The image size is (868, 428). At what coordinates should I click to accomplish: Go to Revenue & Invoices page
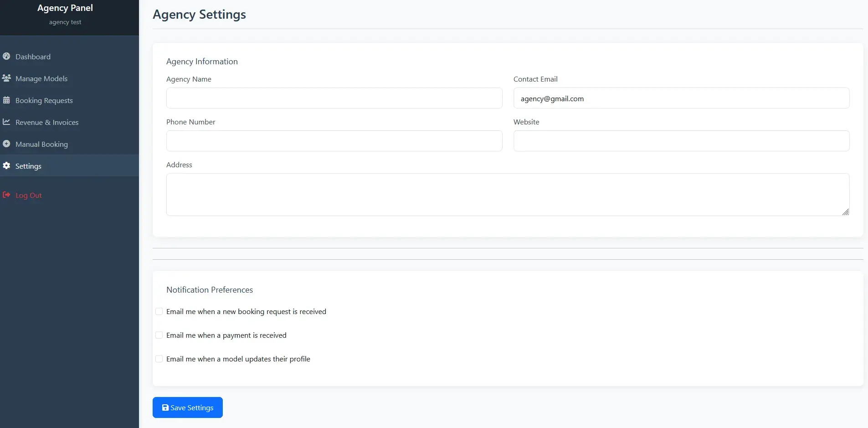tap(47, 123)
